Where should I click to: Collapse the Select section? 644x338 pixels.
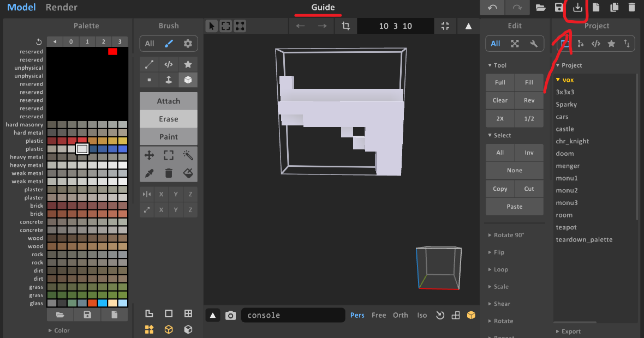coord(499,135)
